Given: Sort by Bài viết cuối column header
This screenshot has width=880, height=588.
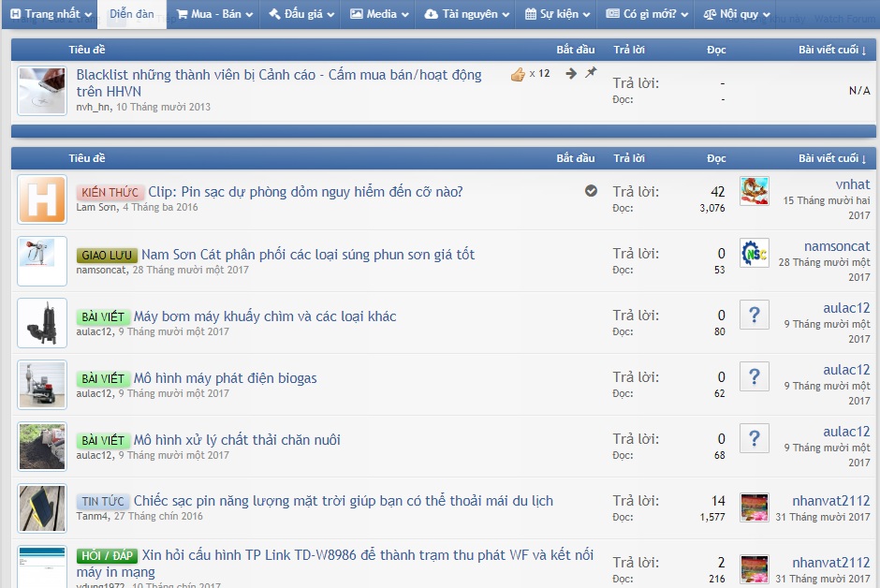Looking at the screenshot, I should (831, 157).
